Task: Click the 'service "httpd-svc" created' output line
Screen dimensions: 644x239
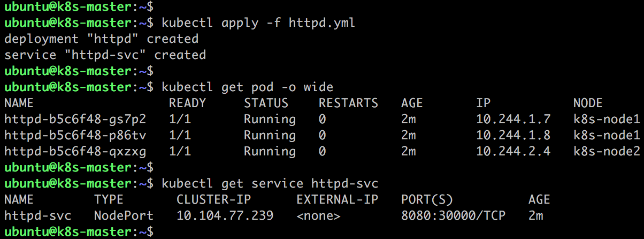Action: click(x=105, y=55)
